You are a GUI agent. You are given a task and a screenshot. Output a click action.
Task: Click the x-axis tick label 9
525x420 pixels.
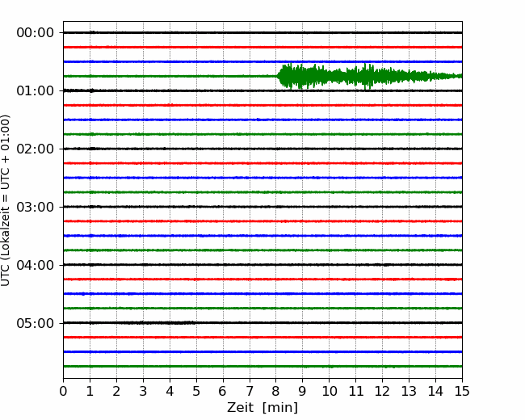point(303,391)
